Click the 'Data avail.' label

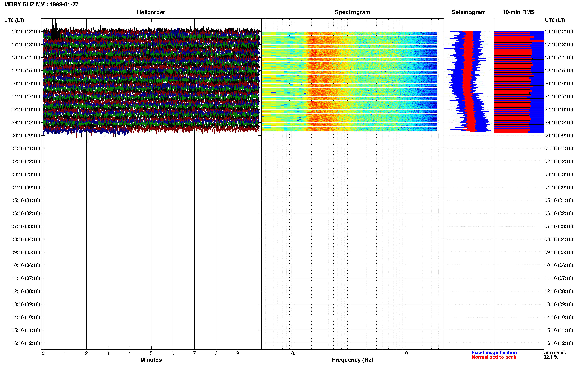pyautogui.click(x=554, y=352)
